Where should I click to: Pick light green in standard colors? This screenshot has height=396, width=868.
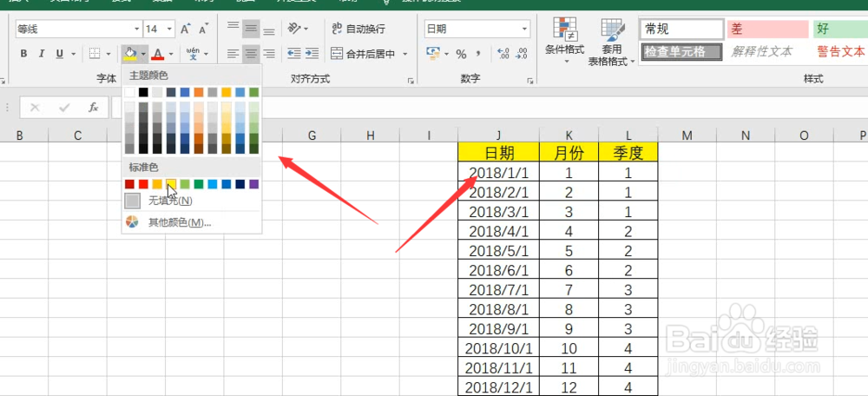click(185, 184)
